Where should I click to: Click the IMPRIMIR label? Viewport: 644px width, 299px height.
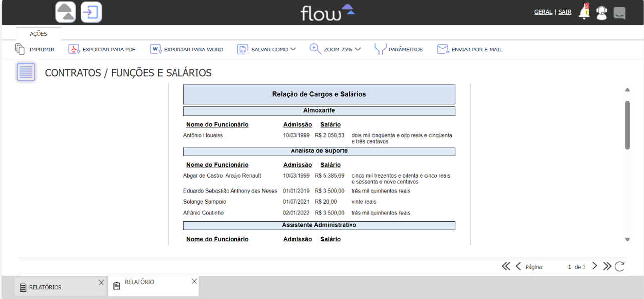(x=42, y=50)
